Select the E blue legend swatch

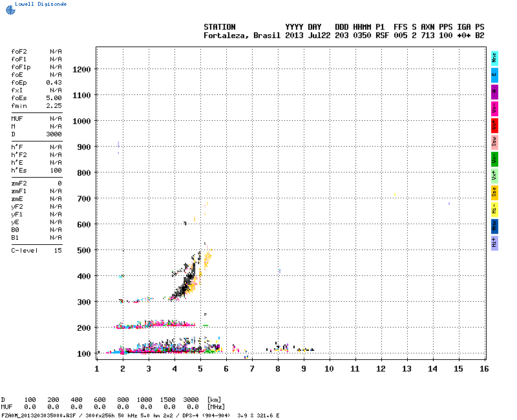pos(494,75)
